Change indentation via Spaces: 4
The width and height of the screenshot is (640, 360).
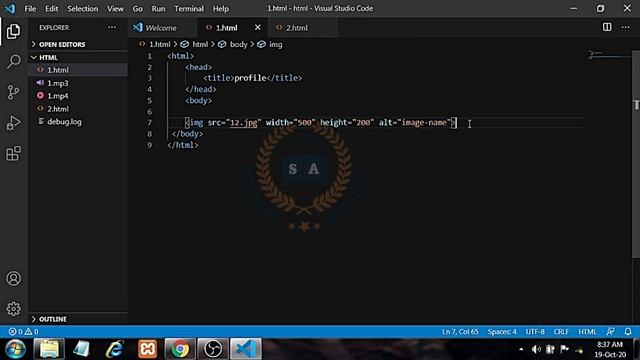pos(502,331)
